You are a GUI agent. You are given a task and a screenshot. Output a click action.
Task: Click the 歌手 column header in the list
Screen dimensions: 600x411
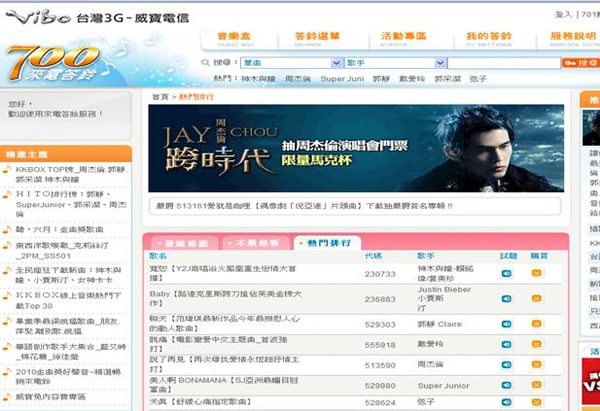(426, 256)
